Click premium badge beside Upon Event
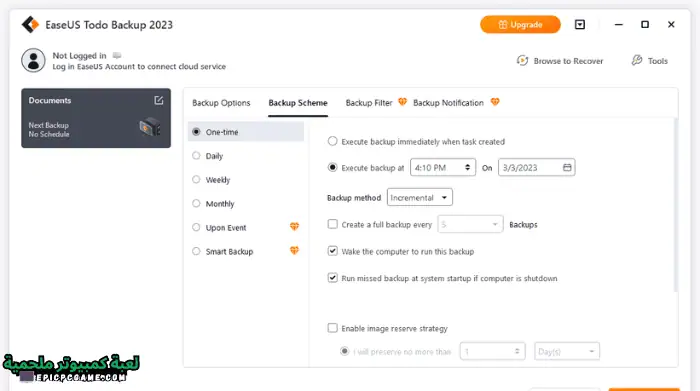The height and width of the screenshot is (391, 700). pos(294,227)
